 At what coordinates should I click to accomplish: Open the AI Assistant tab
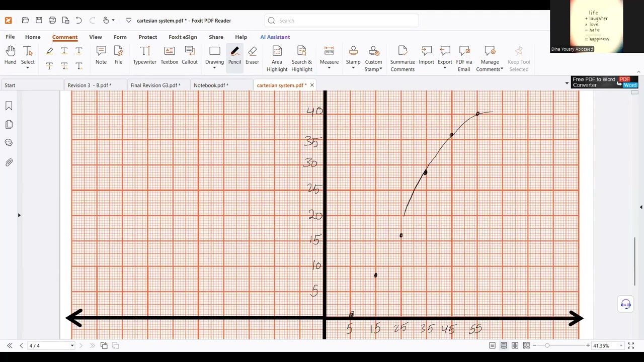275,37
